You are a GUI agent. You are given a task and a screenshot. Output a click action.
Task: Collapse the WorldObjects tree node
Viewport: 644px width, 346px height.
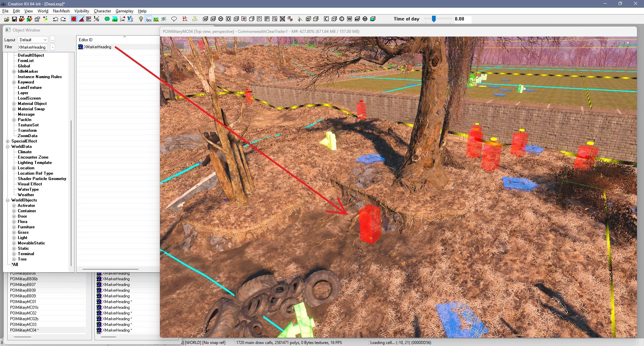click(x=8, y=200)
